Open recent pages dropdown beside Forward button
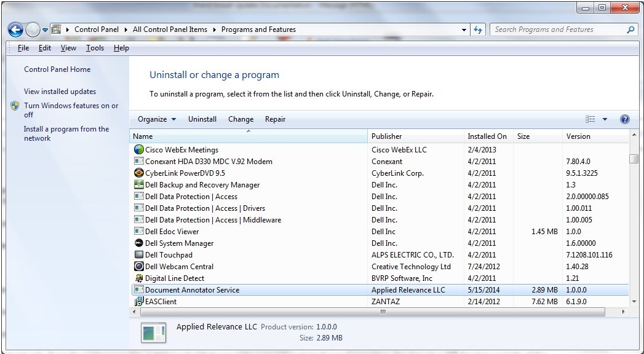The height and width of the screenshot is (354, 644). coord(45,30)
